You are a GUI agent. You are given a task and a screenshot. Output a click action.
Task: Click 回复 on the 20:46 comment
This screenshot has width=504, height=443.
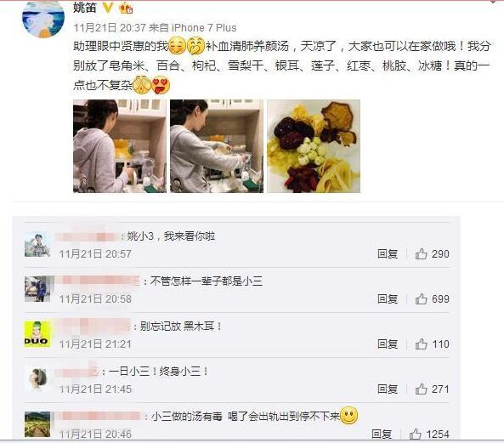[x=382, y=434]
